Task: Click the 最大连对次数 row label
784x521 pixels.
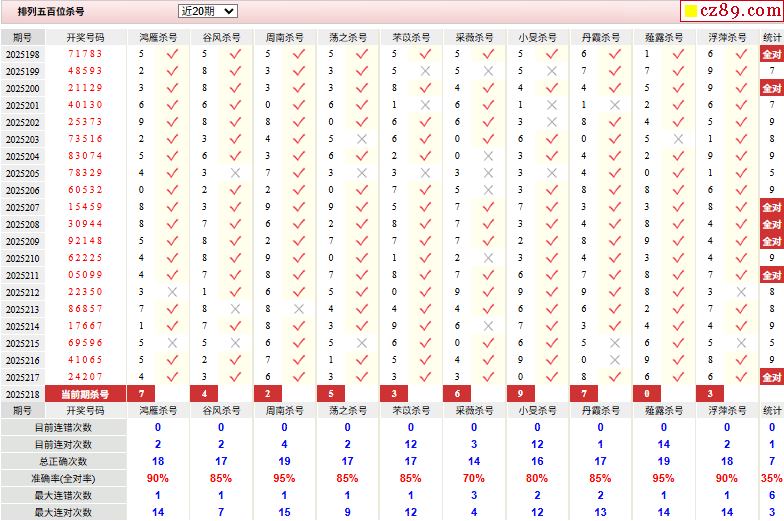Action: tap(64, 513)
